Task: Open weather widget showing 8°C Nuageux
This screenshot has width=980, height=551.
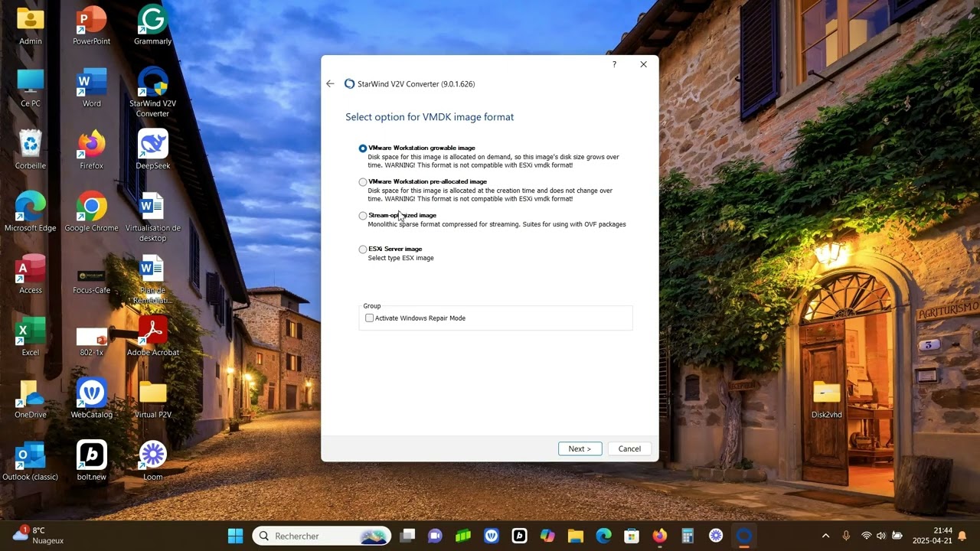Action: [x=40, y=536]
